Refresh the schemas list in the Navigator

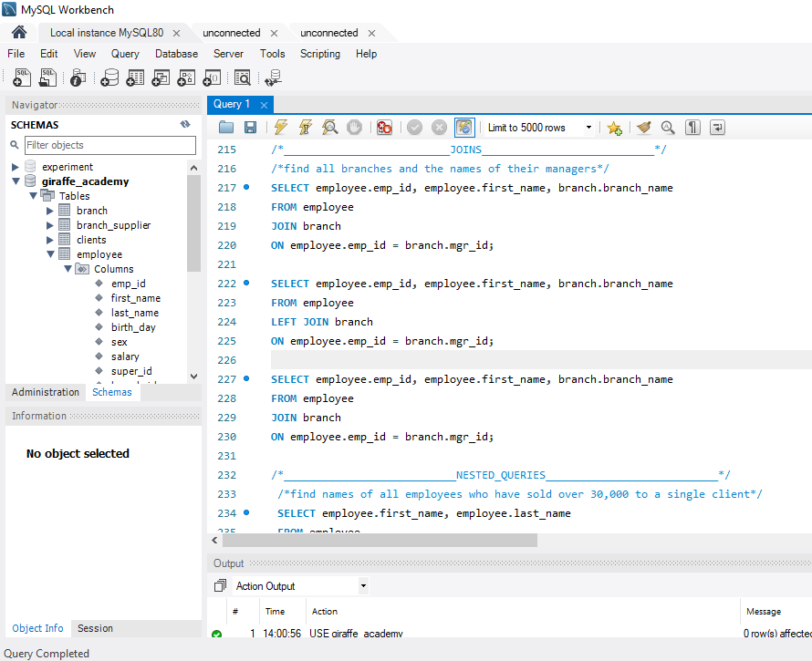coord(185,124)
